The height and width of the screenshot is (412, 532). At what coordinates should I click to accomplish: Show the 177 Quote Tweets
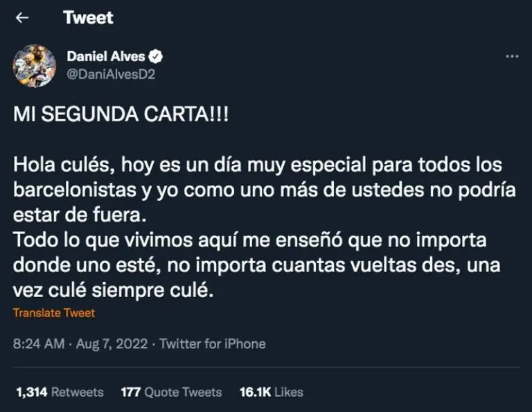pos(171,392)
